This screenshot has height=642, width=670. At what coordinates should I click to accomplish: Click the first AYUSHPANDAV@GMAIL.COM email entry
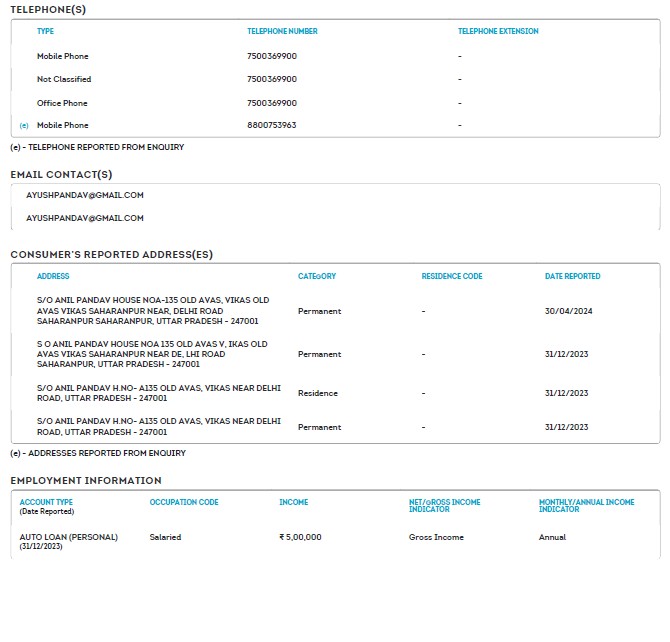[x=85, y=195]
